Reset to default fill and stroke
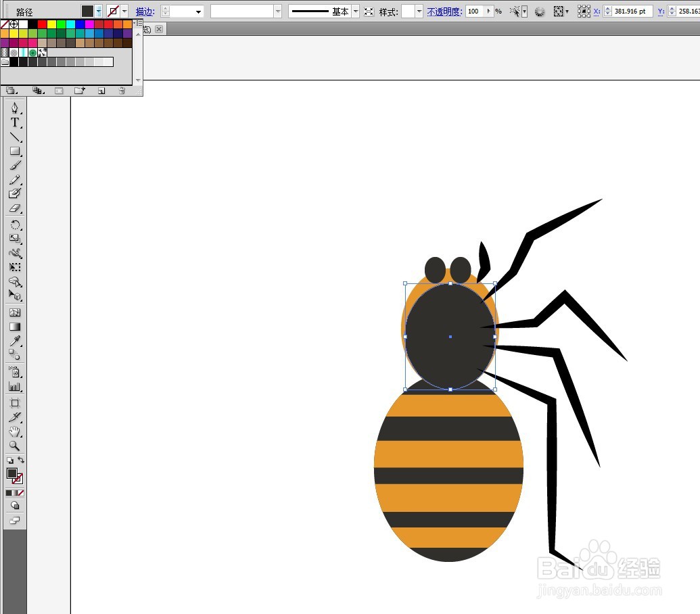 [x=10, y=460]
